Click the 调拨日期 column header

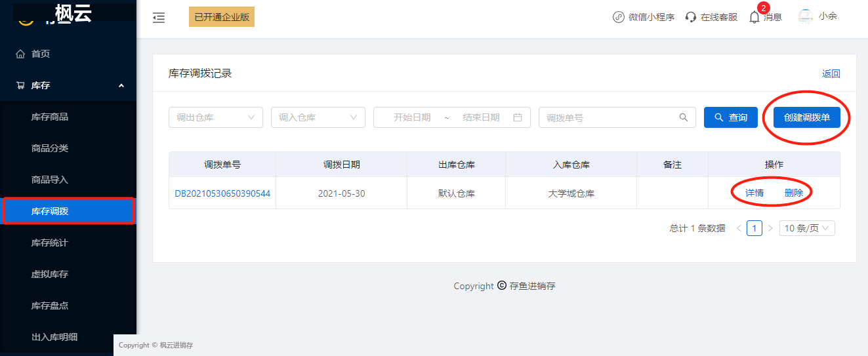tap(342, 165)
